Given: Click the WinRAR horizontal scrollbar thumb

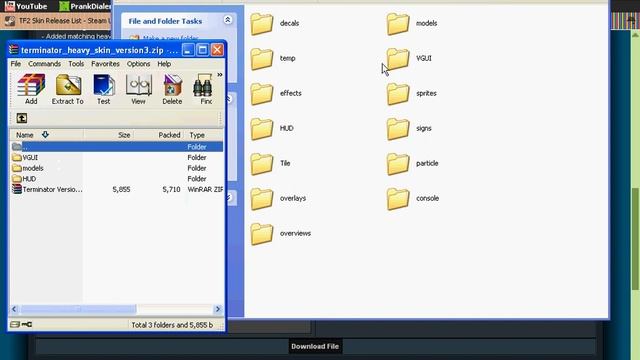Looking at the screenshot, I should click(x=78, y=309).
